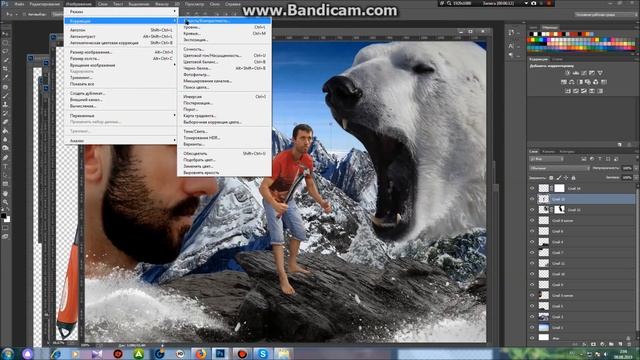640x360 pixels.
Task: Switch to the Стили tab
Action: point(557,59)
